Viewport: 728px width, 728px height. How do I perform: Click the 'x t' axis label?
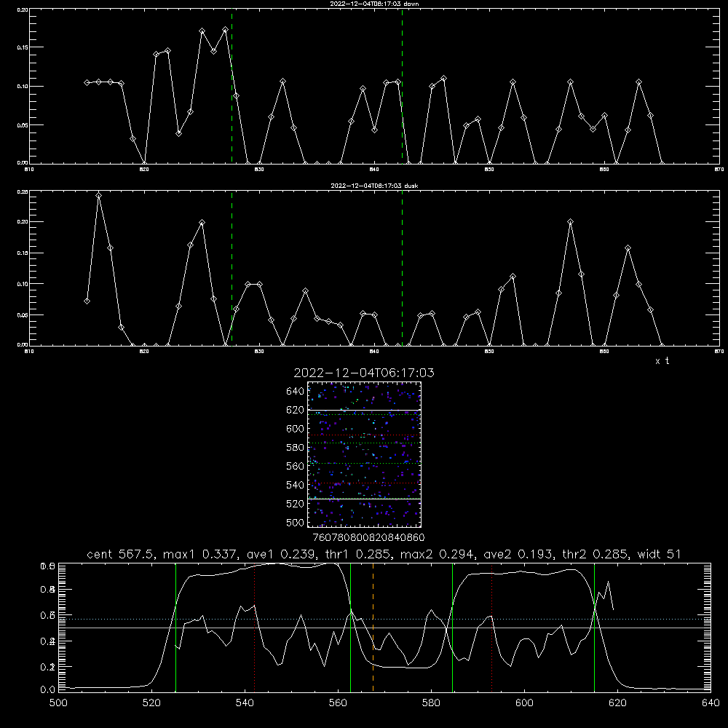pos(662,361)
